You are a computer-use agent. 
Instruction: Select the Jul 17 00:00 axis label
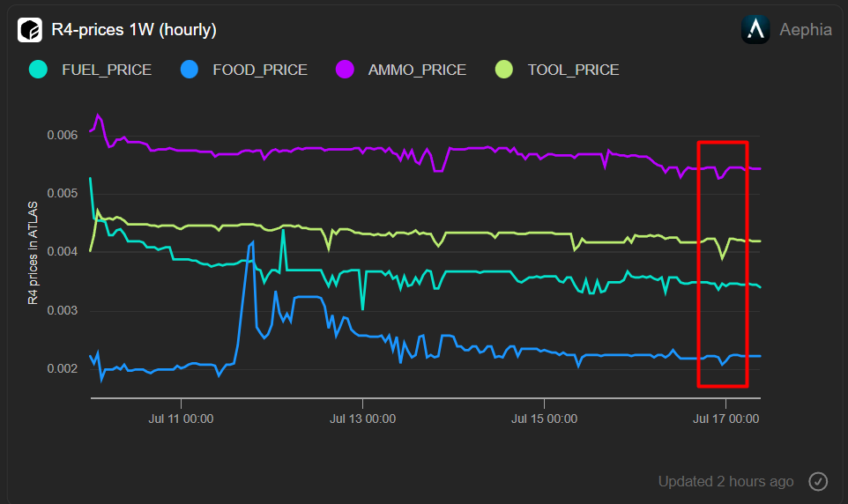coord(725,419)
